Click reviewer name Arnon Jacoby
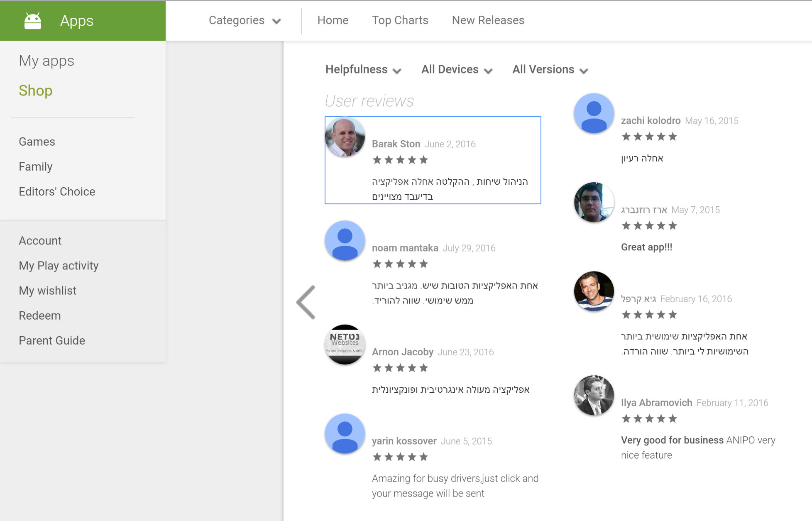The width and height of the screenshot is (812, 521). [403, 352]
